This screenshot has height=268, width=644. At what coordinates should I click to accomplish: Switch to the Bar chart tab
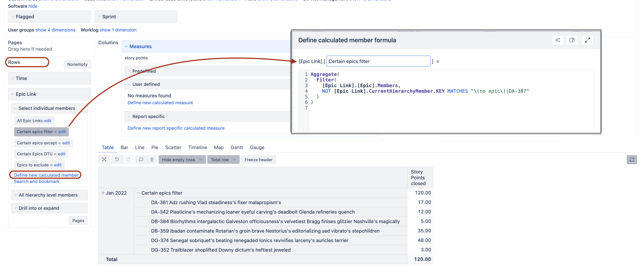tap(124, 147)
